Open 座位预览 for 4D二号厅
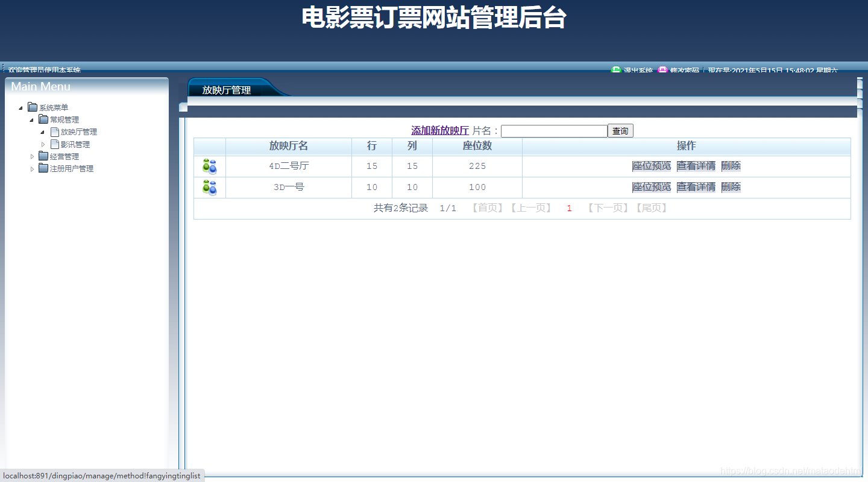The image size is (868, 482). click(x=652, y=166)
